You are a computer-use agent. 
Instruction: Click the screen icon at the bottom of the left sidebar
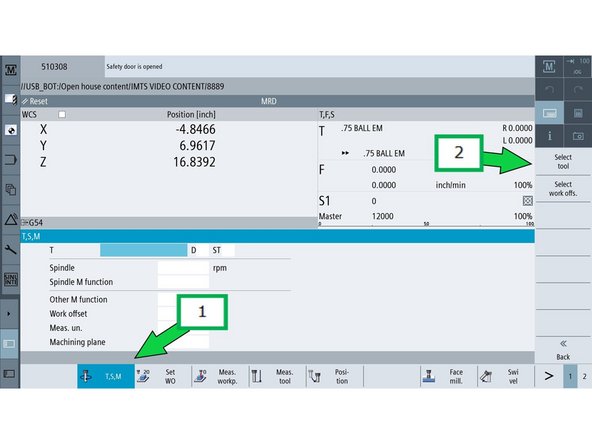point(9,374)
